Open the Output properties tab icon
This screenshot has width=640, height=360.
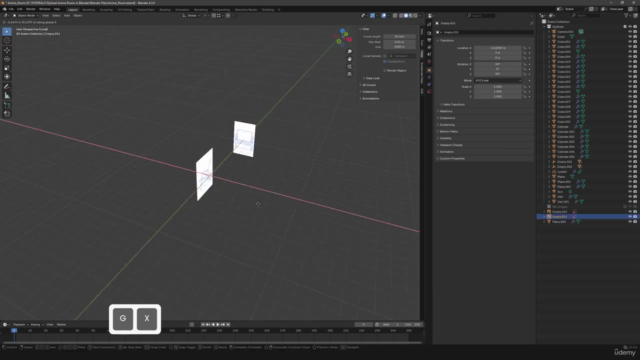coord(429,40)
